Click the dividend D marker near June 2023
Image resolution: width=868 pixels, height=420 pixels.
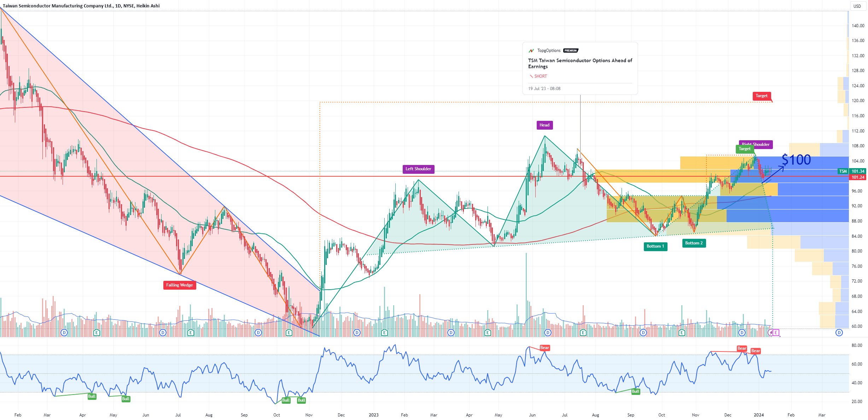coord(548,332)
